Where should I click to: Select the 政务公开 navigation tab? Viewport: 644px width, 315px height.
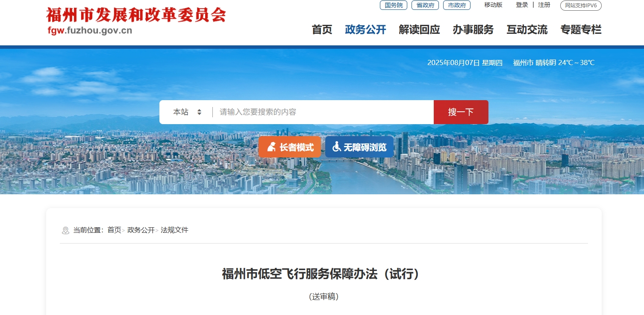pos(365,30)
